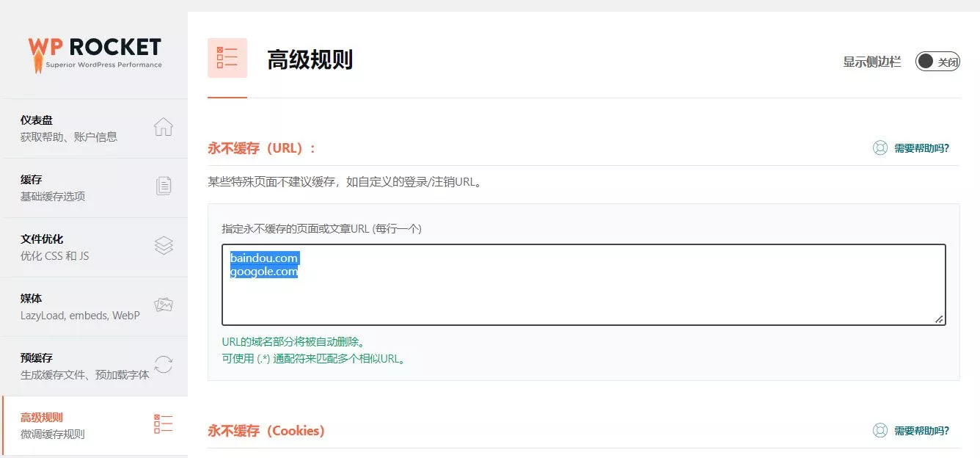The height and width of the screenshot is (458, 980).
Task: Select the 高级规则 menu item
Action: [94, 426]
